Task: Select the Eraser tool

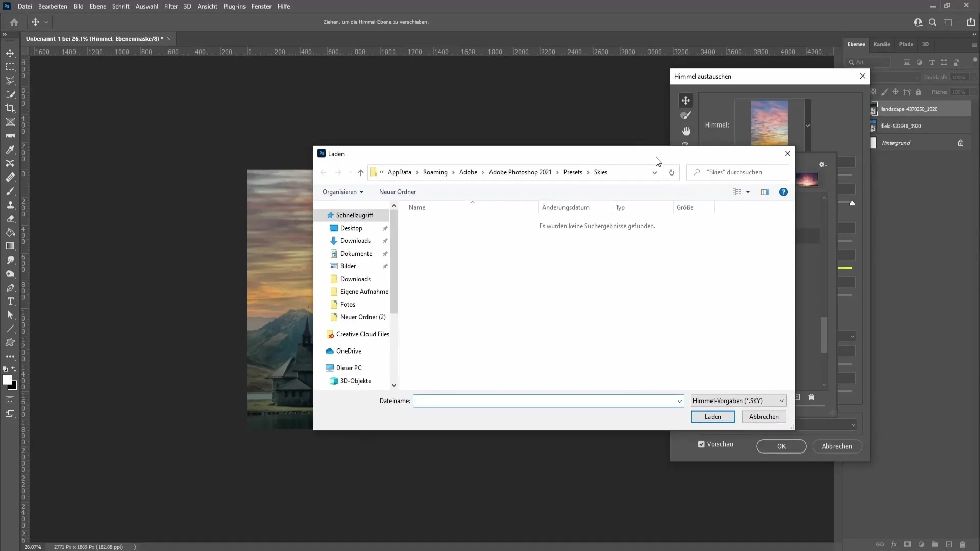Action: (x=10, y=219)
